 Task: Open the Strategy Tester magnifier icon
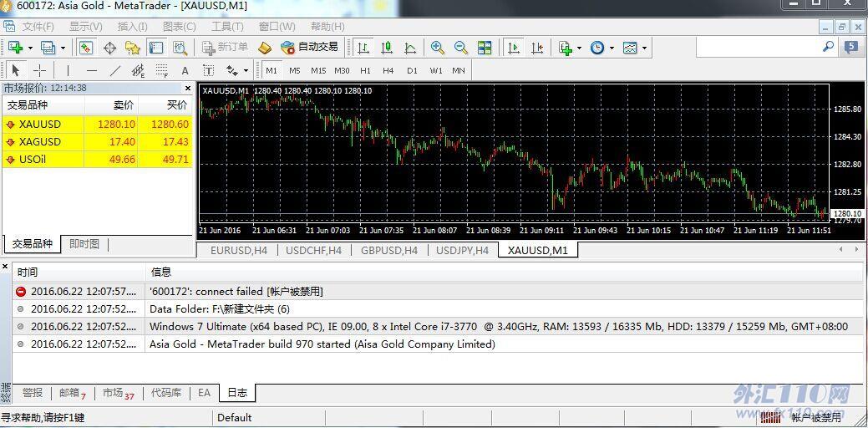(180, 48)
